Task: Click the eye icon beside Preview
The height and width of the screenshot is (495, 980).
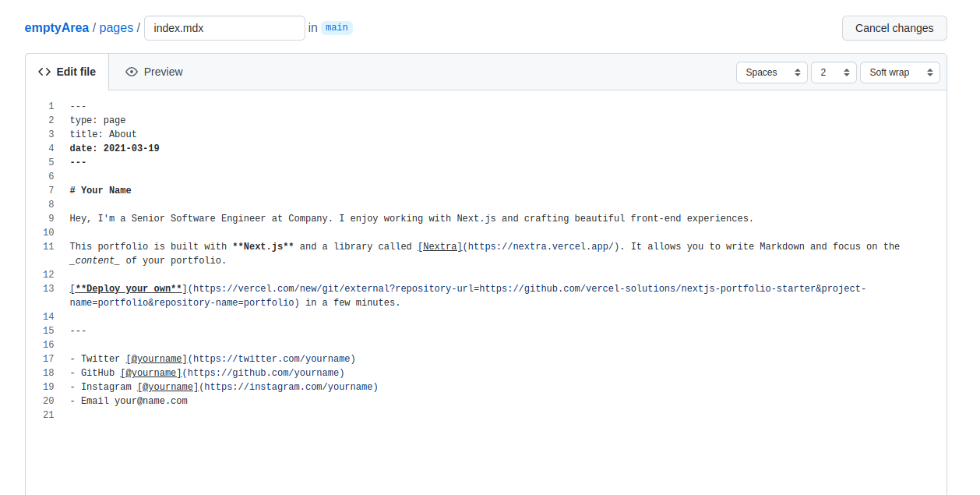Action: tap(132, 72)
